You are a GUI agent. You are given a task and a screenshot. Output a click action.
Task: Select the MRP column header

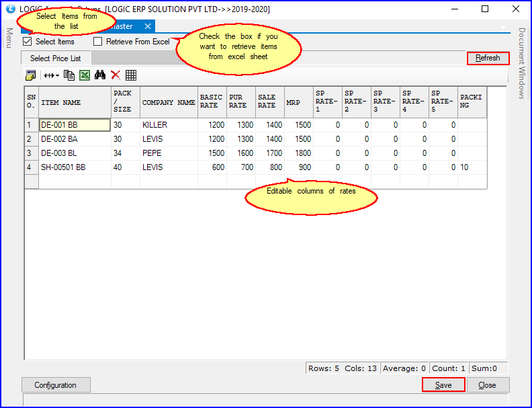tap(298, 102)
